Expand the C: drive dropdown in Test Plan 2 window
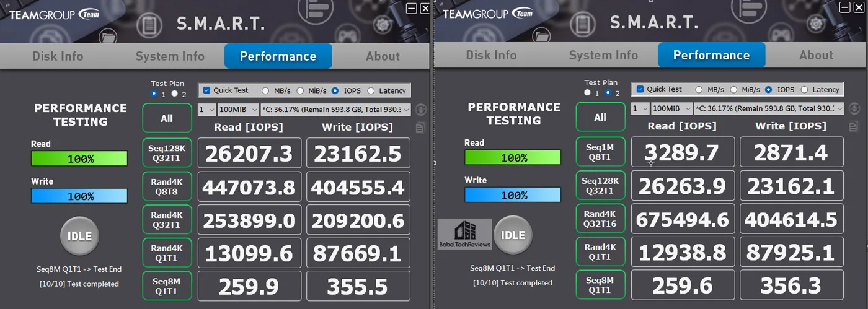868x309 pixels. coord(769,108)
